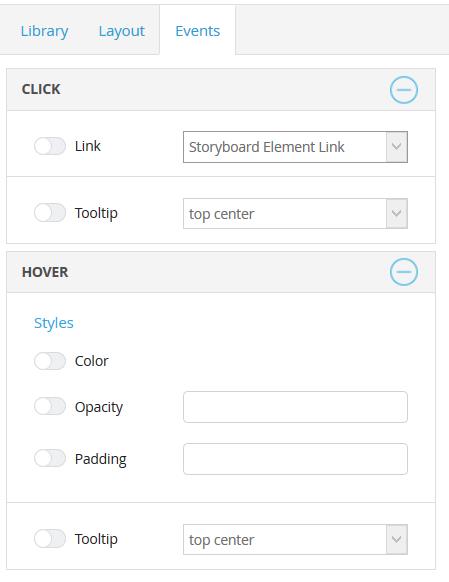449x582 pixels.
Task: Enable the Hover Tooltip toggle
Action: [50, 539]
